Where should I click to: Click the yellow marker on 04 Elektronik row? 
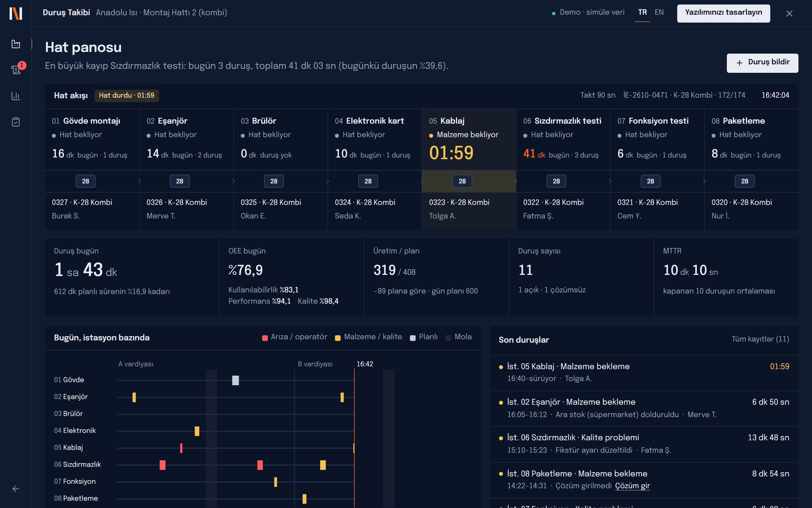coord(197,431)
